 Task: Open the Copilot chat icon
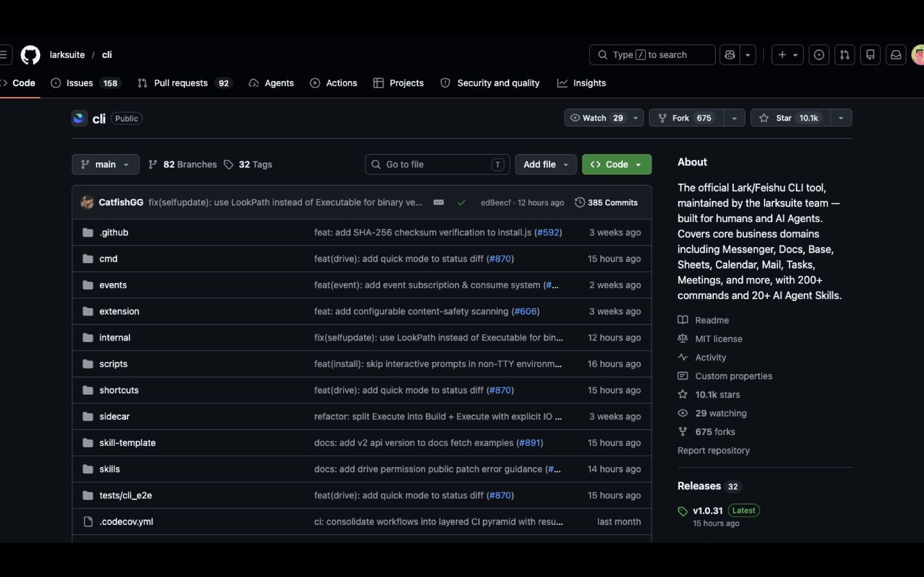[730, 55]
